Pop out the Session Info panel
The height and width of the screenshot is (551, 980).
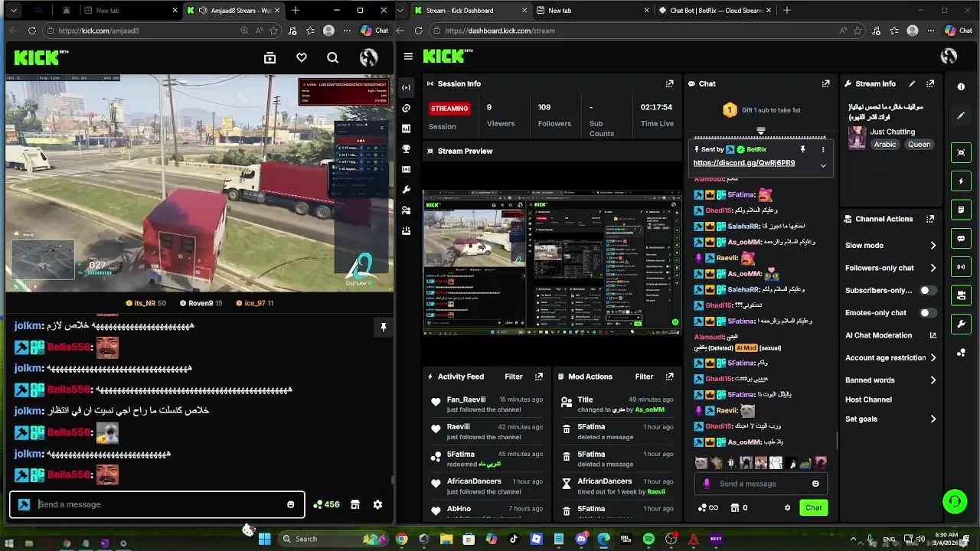[670, 83]
